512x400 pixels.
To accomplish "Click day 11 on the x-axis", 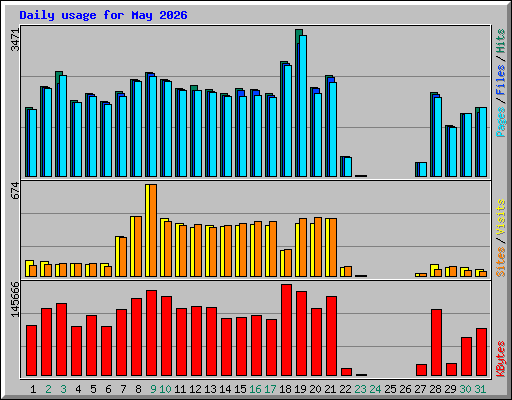I will point(180,389).
